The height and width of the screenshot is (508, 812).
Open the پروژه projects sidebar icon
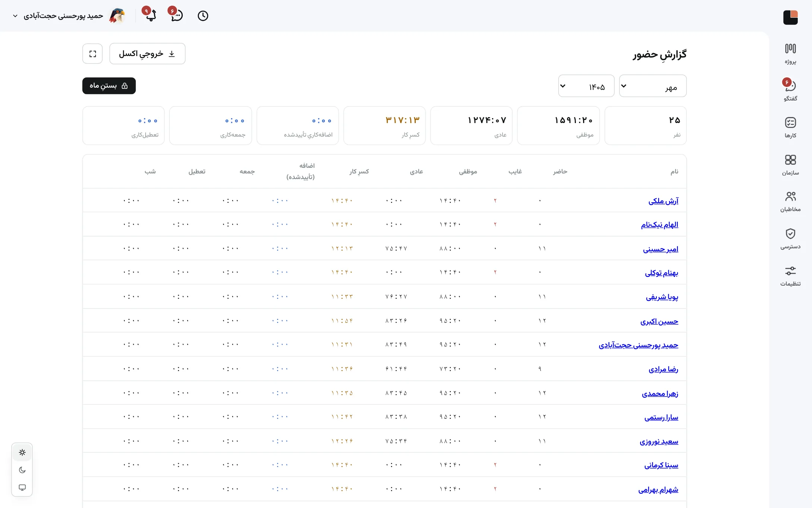click(x=790, y=54)
